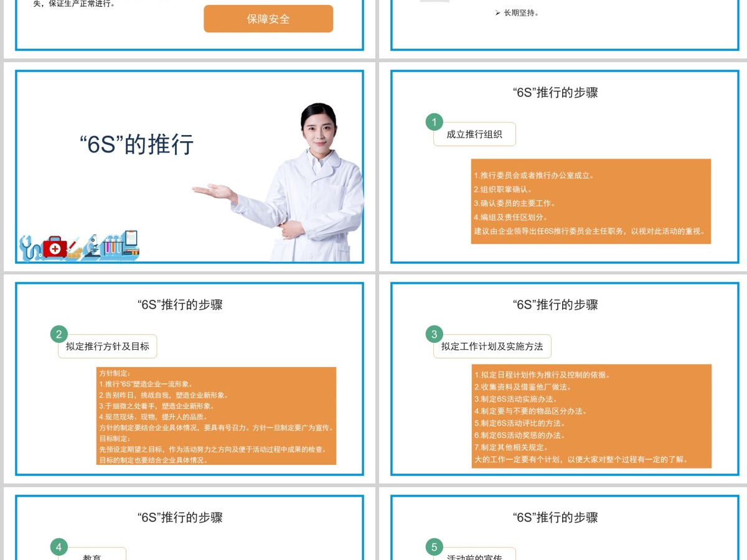Click text 5.制定6S活动评比的方法。
The height and width of the screenshot is (560, 747).
tap(520, 423)
